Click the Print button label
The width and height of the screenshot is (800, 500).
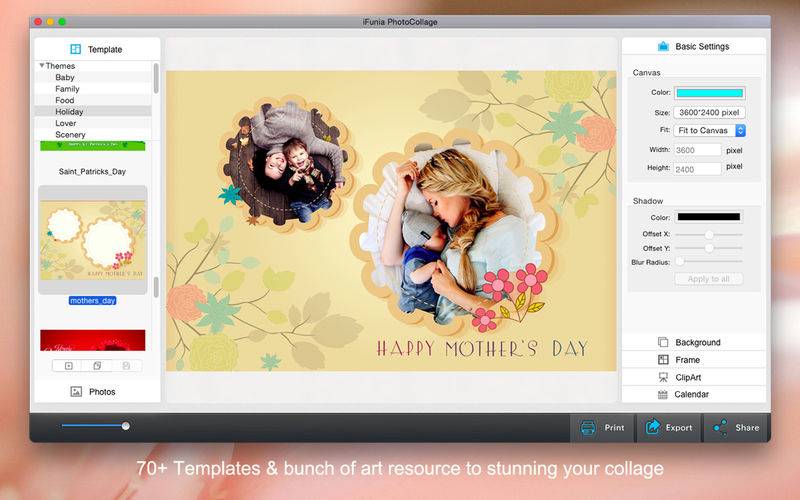614,428
